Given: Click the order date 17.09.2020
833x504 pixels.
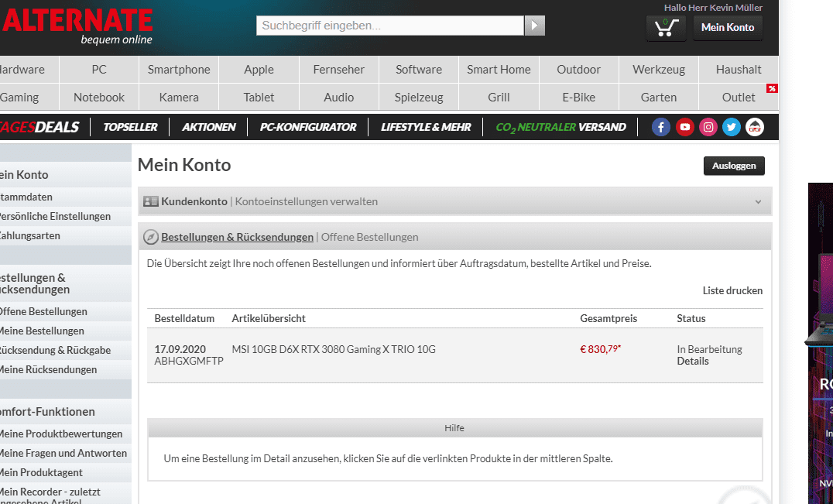Looking at the screenshot, I should 180,349.
